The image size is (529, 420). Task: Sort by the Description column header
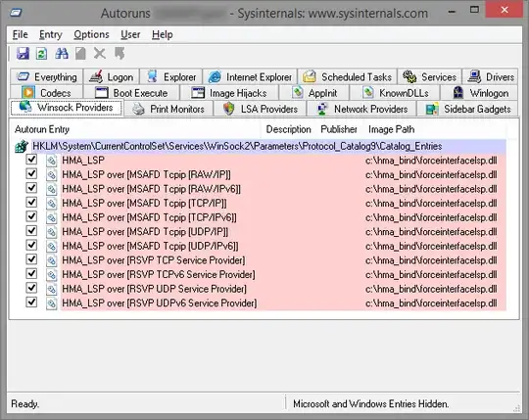[288, 129]
